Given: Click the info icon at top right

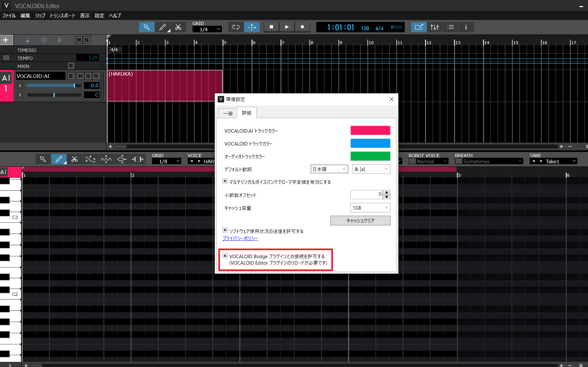Looking at the screenshot, I should [466, 27].
